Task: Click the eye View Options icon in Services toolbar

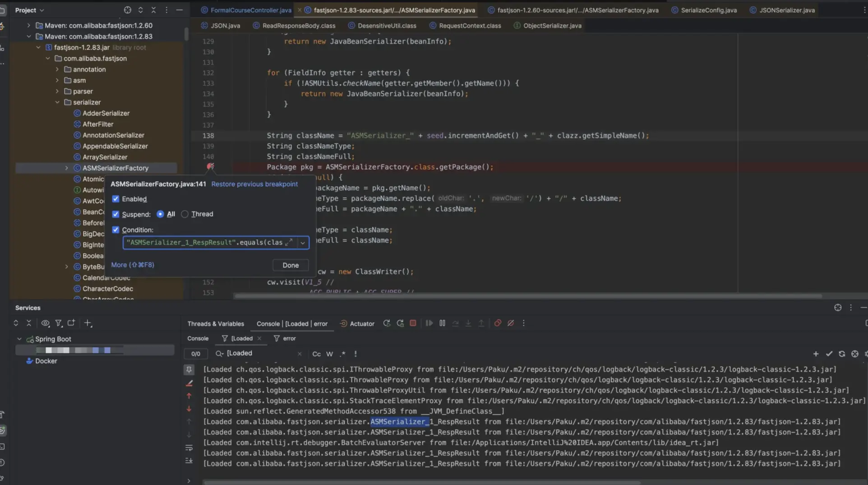Action: (x=45, y=323)
